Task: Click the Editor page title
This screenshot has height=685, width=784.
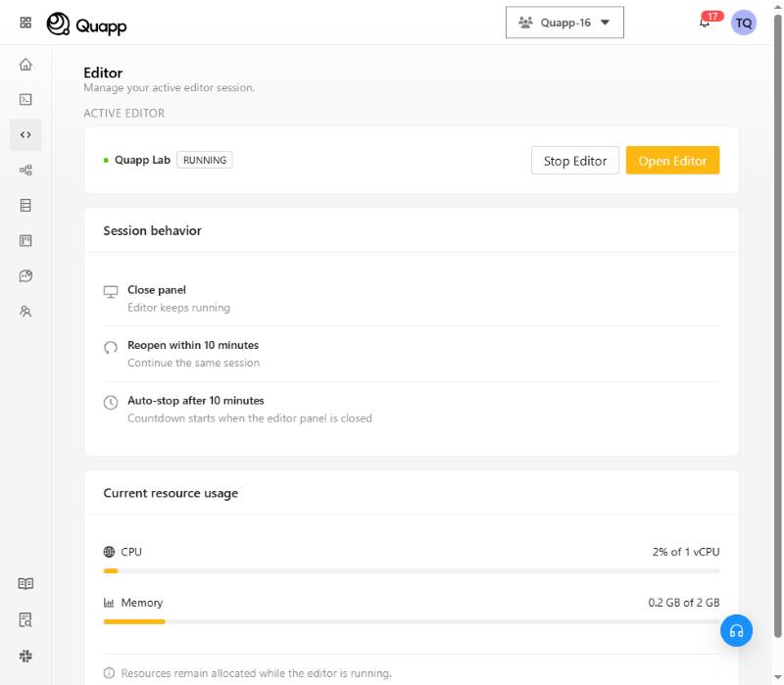Action: [x=103, y=73]
